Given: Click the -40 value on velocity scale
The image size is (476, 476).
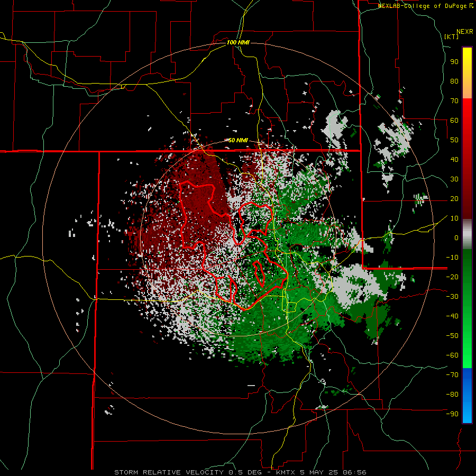Looking at the screenshot, I should 452,316.
